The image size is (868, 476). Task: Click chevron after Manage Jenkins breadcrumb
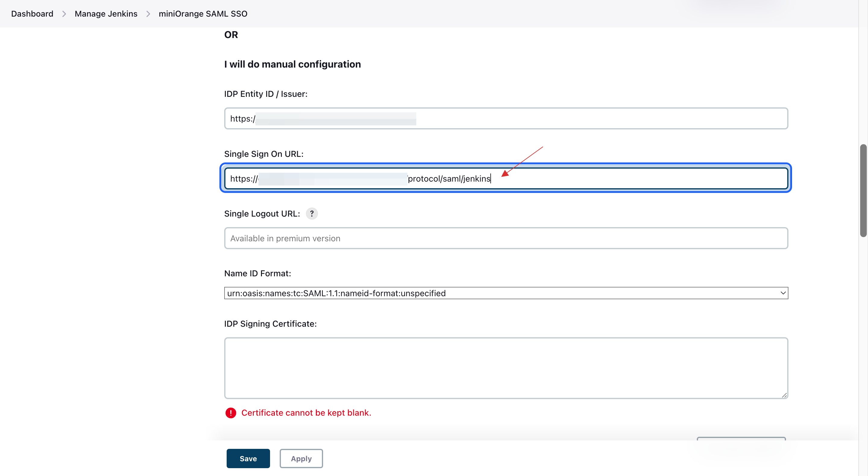click(x=148, y=14)
